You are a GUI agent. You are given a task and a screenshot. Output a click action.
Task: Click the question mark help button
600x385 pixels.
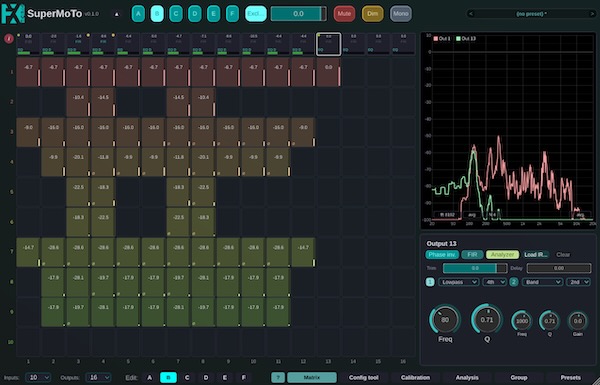click(x=278, y=377)
